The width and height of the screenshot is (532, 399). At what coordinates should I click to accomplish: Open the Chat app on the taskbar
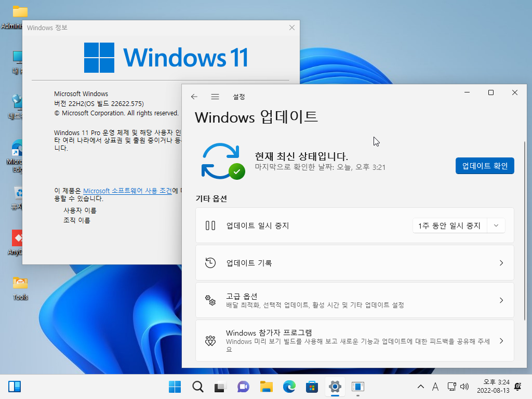click(x=243, y=387)
